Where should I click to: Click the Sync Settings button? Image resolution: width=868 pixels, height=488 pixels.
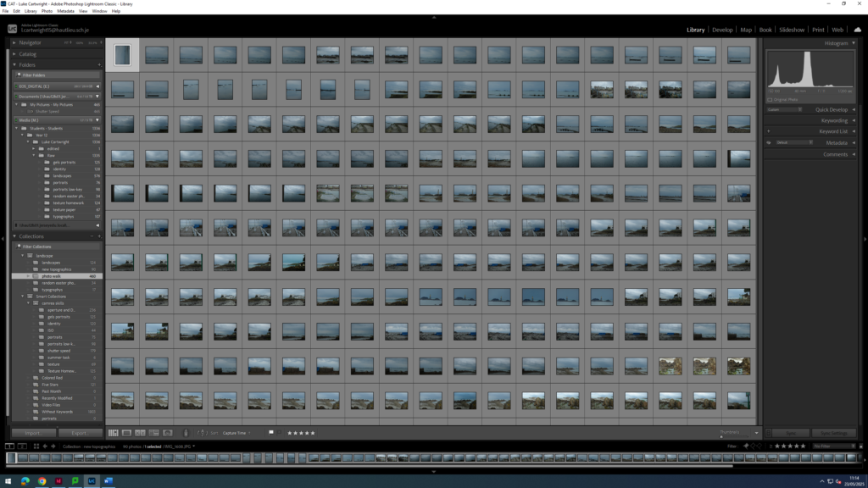(x=833, y=433)
